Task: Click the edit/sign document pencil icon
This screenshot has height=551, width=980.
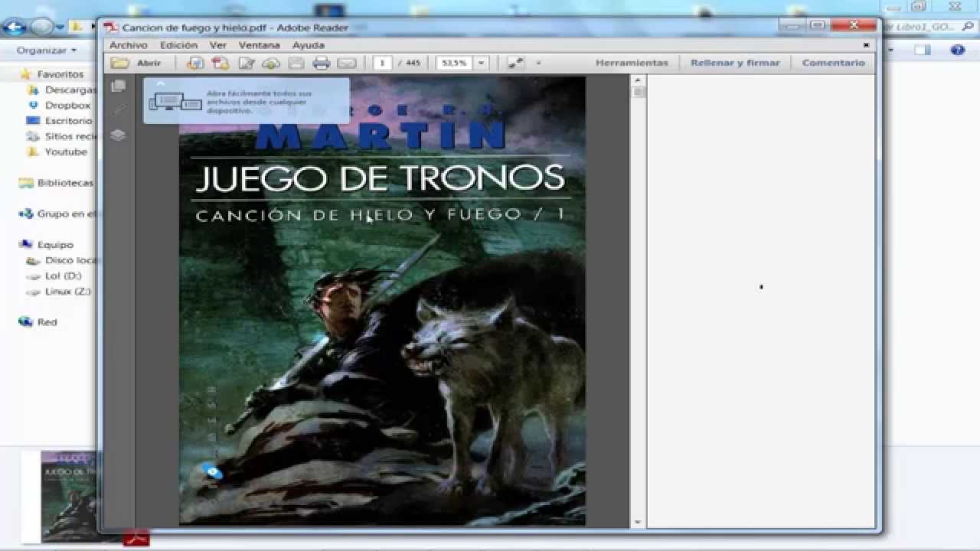Action: pos(246,63)
